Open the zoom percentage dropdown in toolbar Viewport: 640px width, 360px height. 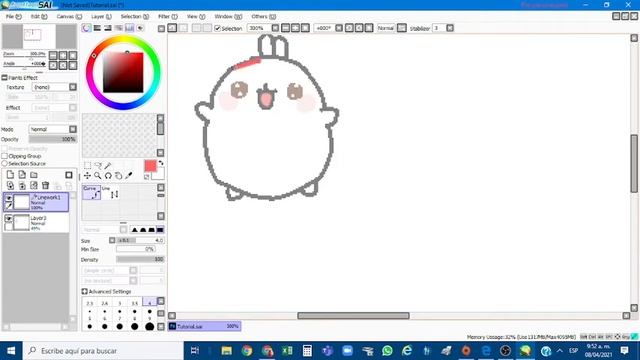[x=275, y=28]
